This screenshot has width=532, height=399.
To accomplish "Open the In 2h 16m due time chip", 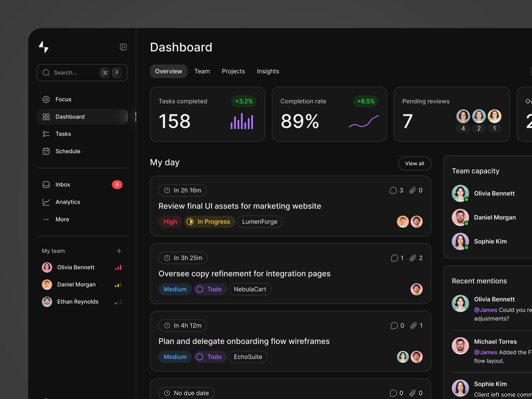I will point(182,190).
